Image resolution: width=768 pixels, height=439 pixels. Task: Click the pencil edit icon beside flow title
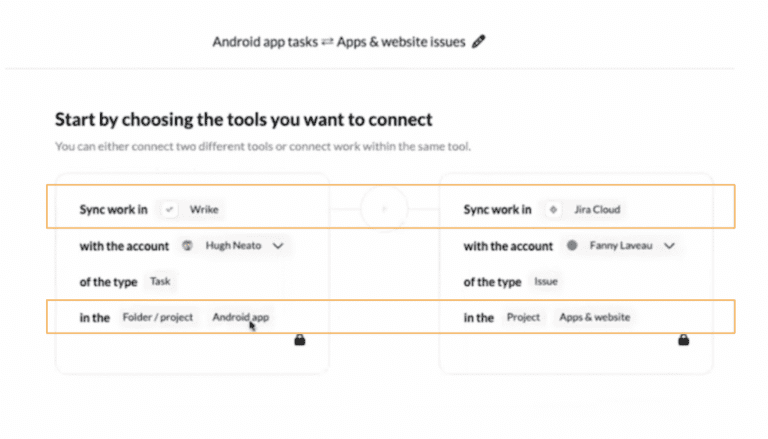479,42
